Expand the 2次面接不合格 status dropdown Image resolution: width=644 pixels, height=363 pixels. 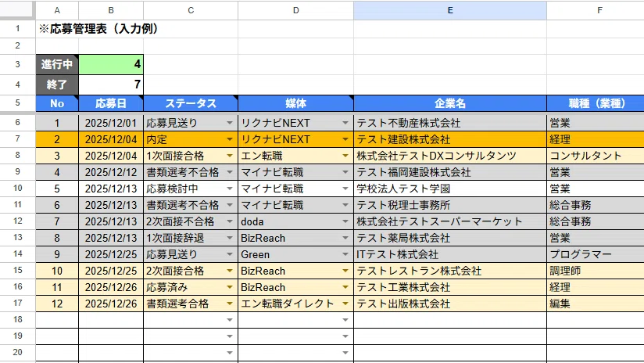[x=230, y=221]
